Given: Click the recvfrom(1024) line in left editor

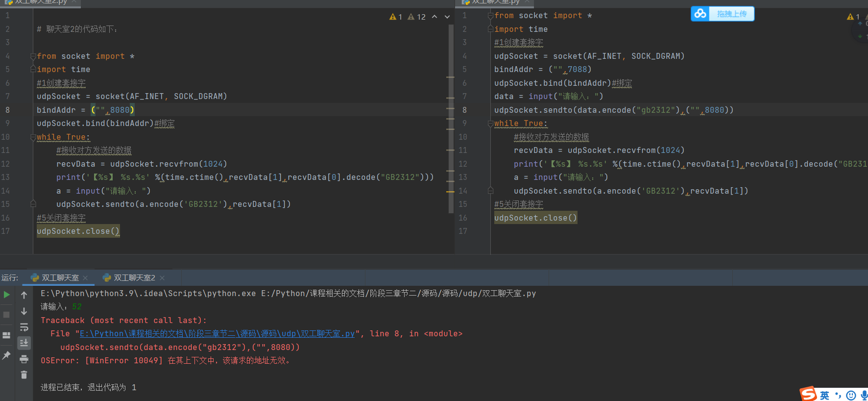Looking at the screenshot, I should (x=142, y=164).
